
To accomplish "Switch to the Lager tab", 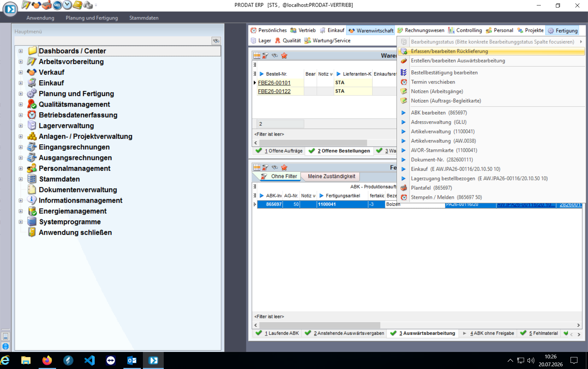I will point(261,40).
